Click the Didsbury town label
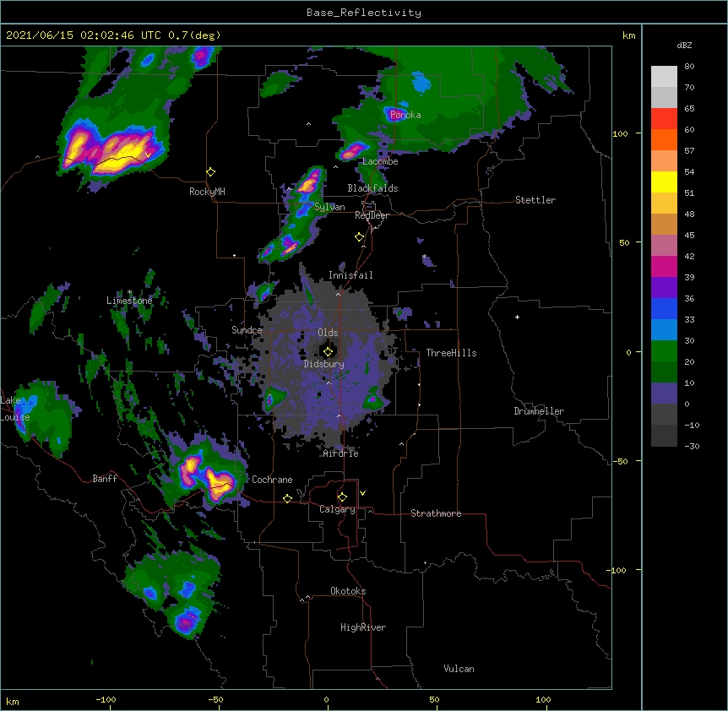The width and height of the screenshot is (728, 711). (x=324, y=364)
